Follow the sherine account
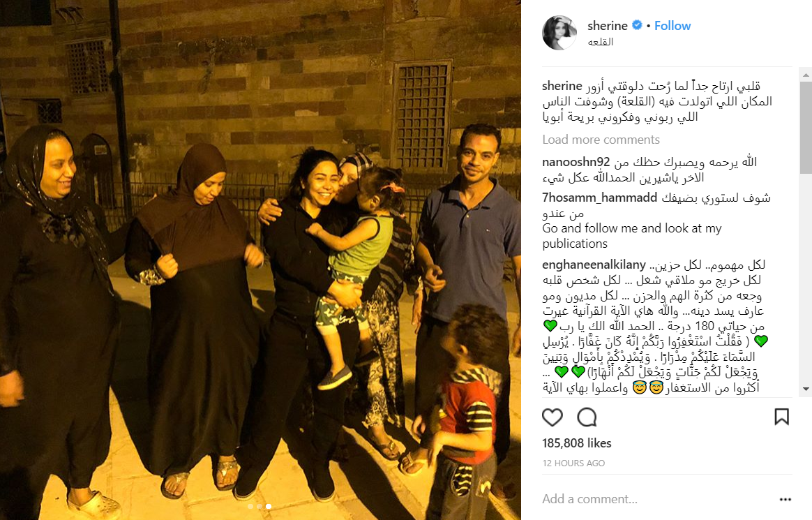 tap(672, 25)
